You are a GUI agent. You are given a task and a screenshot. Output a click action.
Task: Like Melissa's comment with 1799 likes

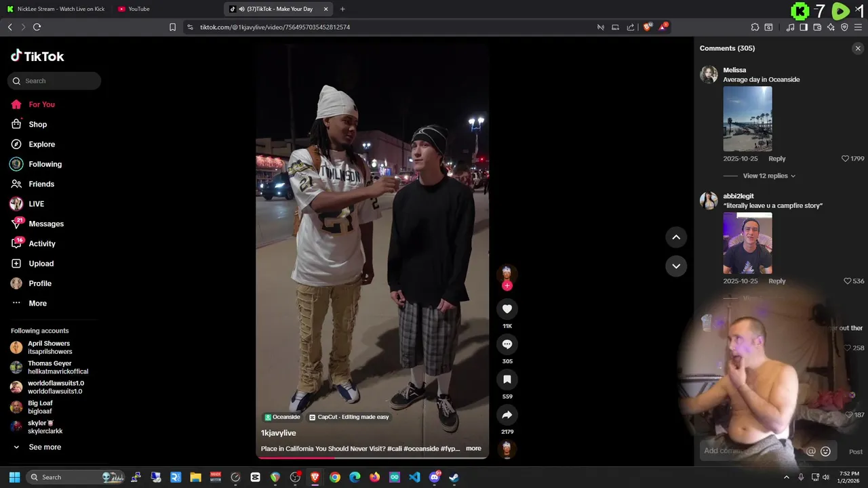click(x=845, y=159)
